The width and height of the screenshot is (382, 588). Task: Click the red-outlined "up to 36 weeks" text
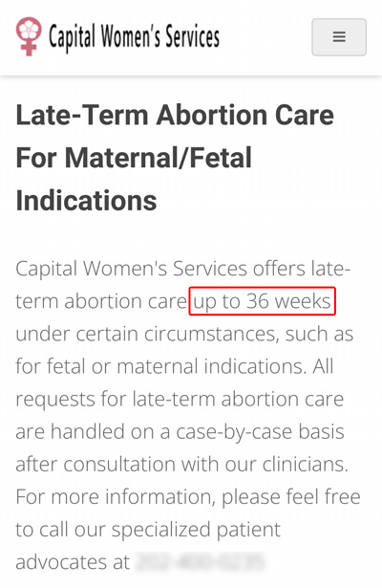(x=263, y=301)
